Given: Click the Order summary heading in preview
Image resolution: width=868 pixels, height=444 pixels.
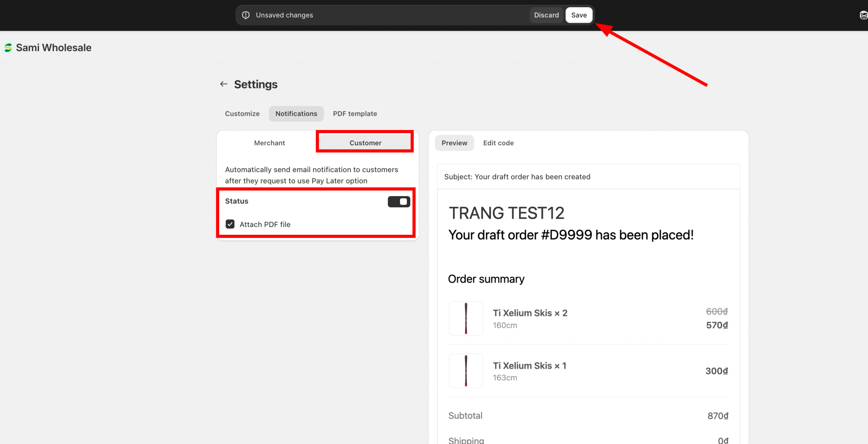Looking at the screenshot, I should [x=486, y=279].
